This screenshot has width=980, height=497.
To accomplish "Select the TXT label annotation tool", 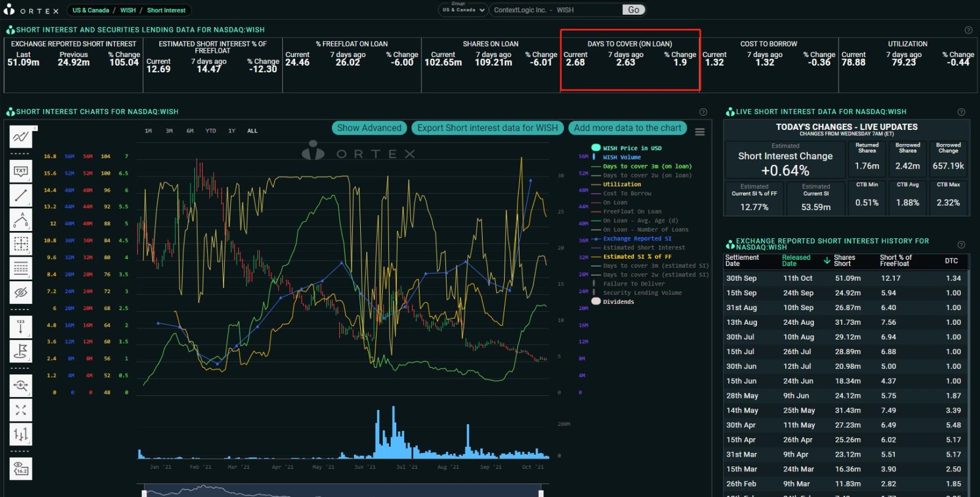I will (21, 172).
